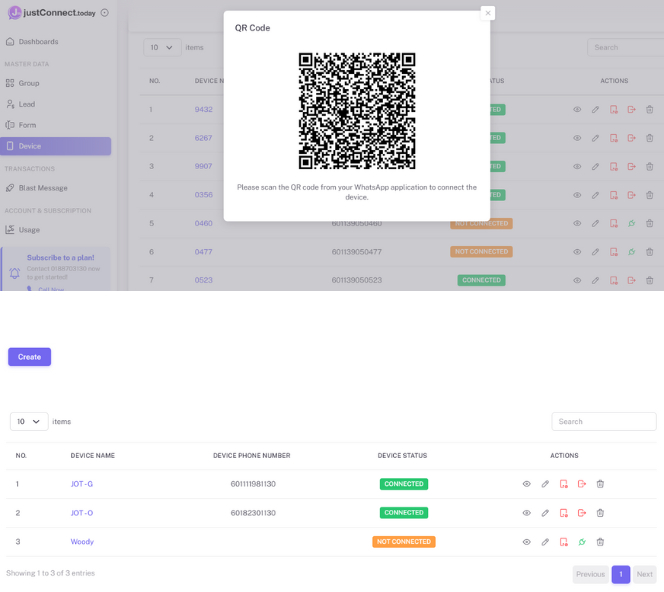
Task: Delete device 0477 with the trash icon
Action: click(x=650, y=252)
